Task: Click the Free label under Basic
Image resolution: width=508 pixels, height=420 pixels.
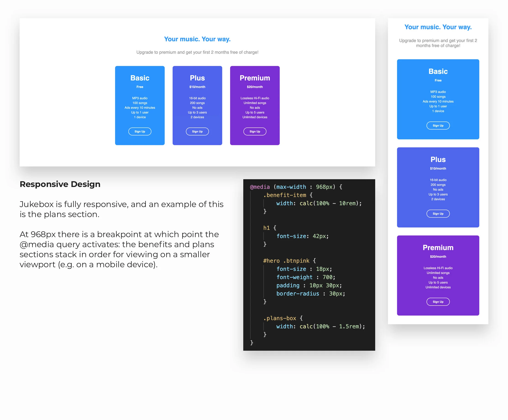Action: click(140, 87)
